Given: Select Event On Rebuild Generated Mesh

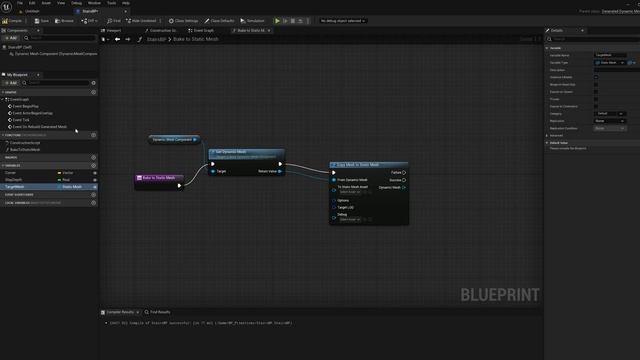Looking at the screenshot, I should [x=39, y=127].
